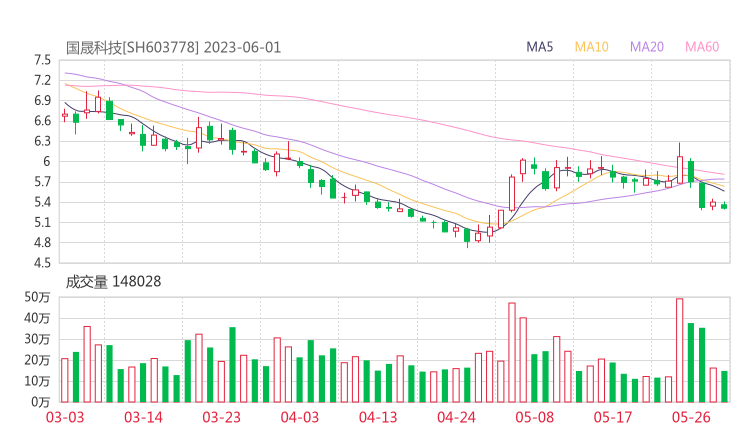Viewport: 740px width, 440px height.
Task: Click the MA60 legend label
Action: pyautogui.click(x=702, y=47)
